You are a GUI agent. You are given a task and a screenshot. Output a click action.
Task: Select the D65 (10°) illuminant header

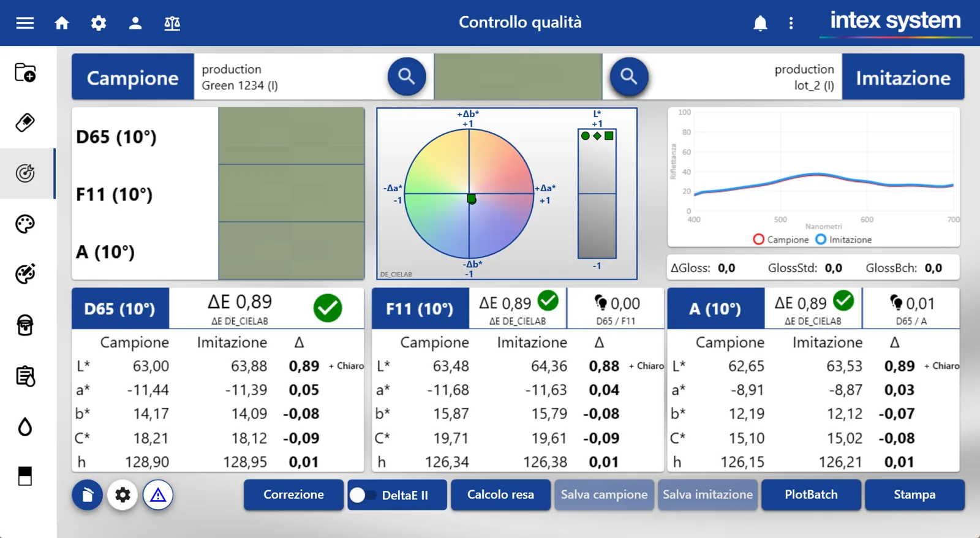[x=120, y=308]
